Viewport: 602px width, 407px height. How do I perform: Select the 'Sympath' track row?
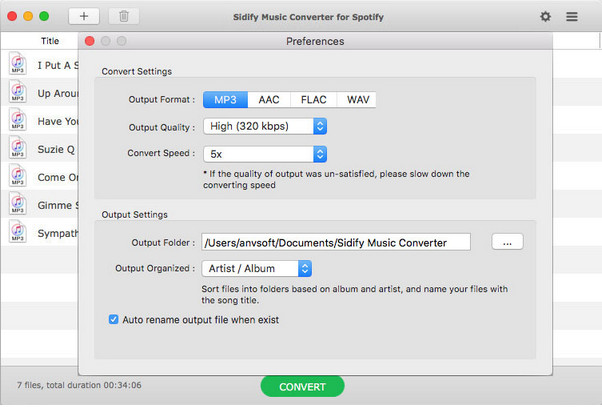[39, 232]
